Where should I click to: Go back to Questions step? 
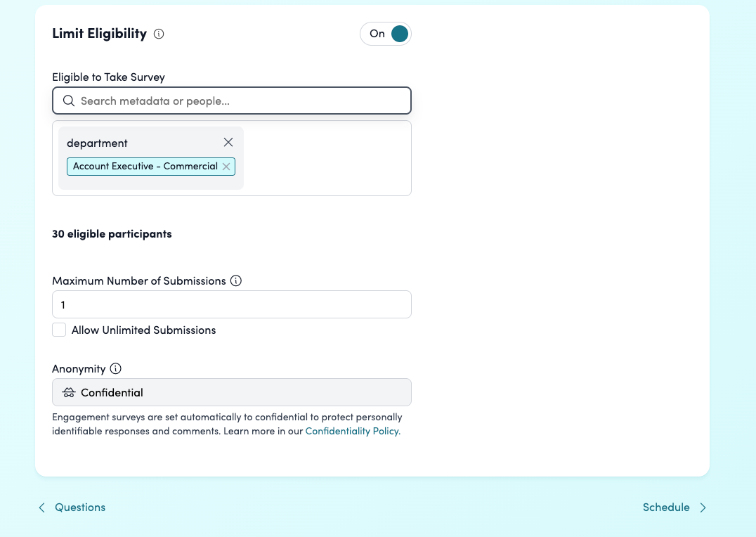[x=80, y=507]
